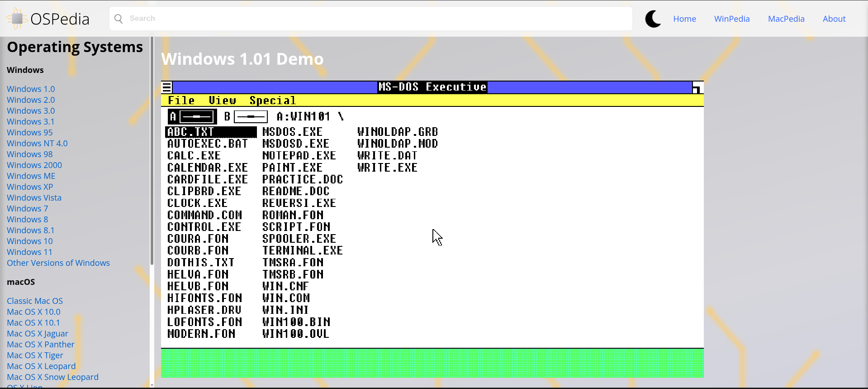Select PAINT.EXE in the file list
Image resolution: width=868 pixels, height=389 pixels.
pos(292,168)
